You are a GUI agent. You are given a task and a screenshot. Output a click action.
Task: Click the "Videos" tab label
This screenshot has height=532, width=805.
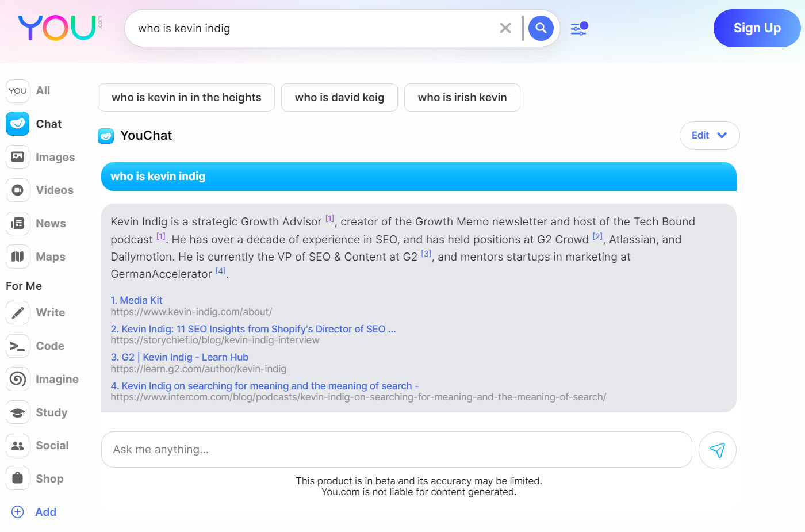click(x=55, y=190)
